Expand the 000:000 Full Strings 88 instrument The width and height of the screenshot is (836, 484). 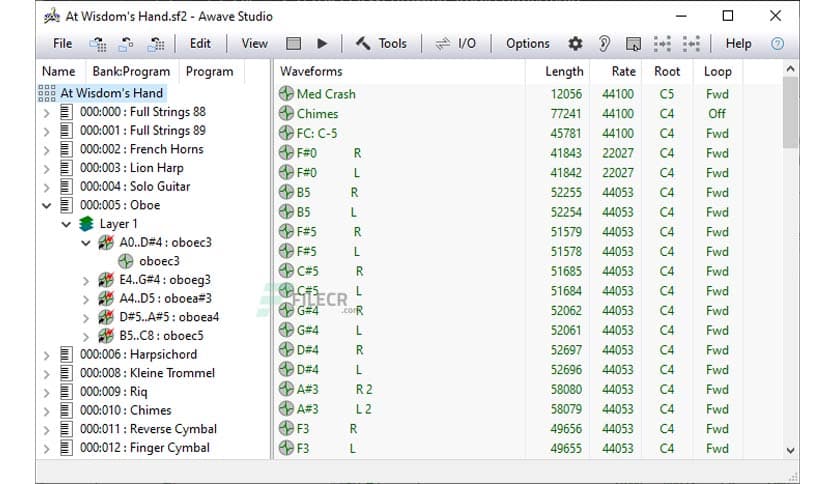[x=47, y=113]
